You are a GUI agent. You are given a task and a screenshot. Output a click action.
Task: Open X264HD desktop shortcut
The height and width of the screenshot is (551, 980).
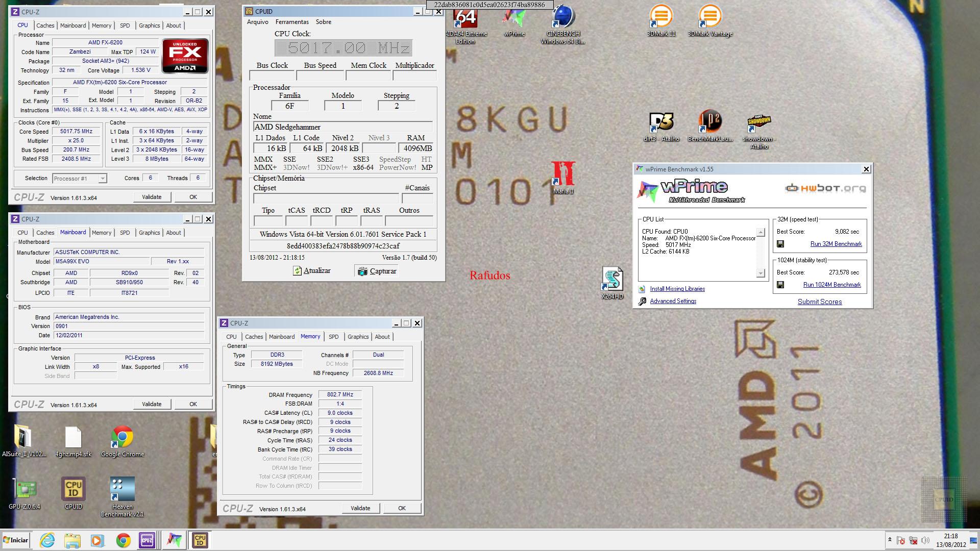tap(612, 282)
